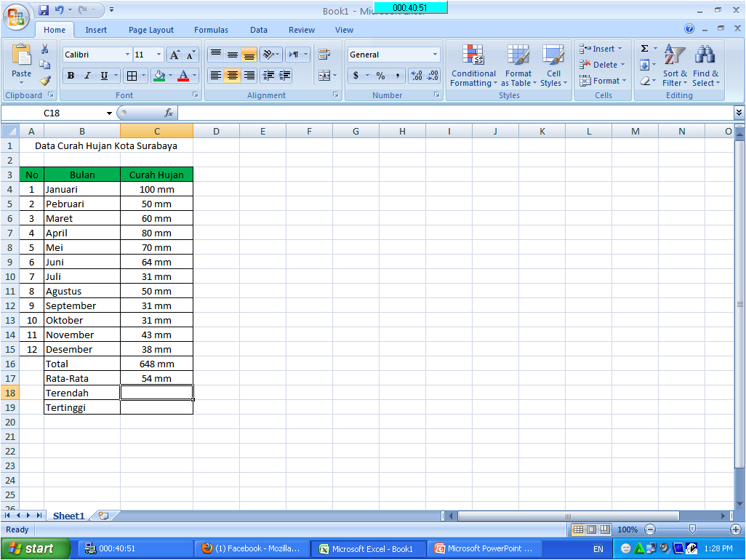The image size is (746, 560).
Task: Click the Start button on taskbar
Action: 35,548
